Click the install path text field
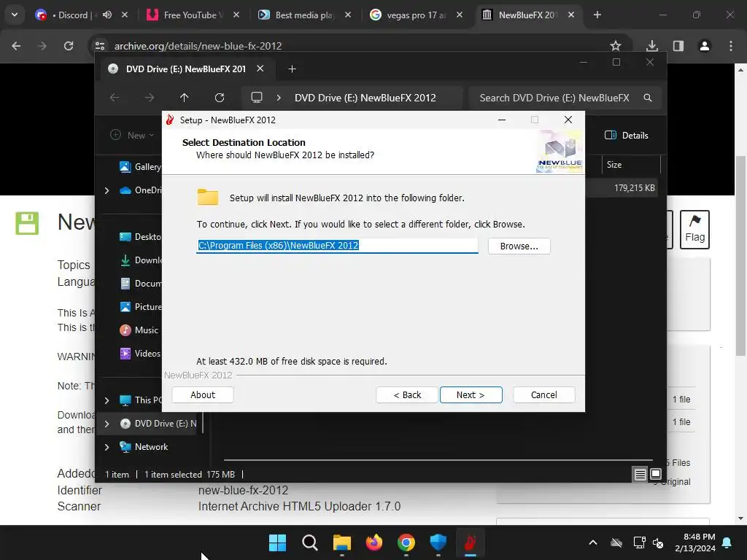This screenshot has width=747, height=560. click(x=337, y=246)
